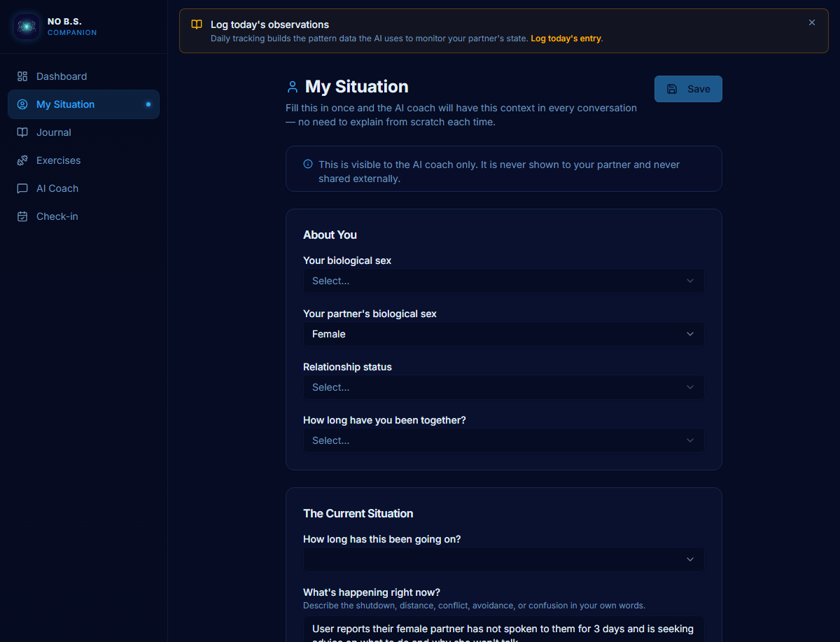840x642 pixels.
Task: Click the My Situation person icon in sidebar
Action: pos(22,104)
